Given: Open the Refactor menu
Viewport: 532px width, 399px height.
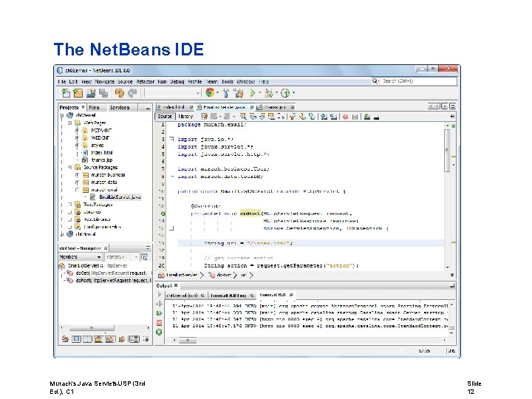Looking at the screenshot, I should pyautogui.click(x=146, y=81).
